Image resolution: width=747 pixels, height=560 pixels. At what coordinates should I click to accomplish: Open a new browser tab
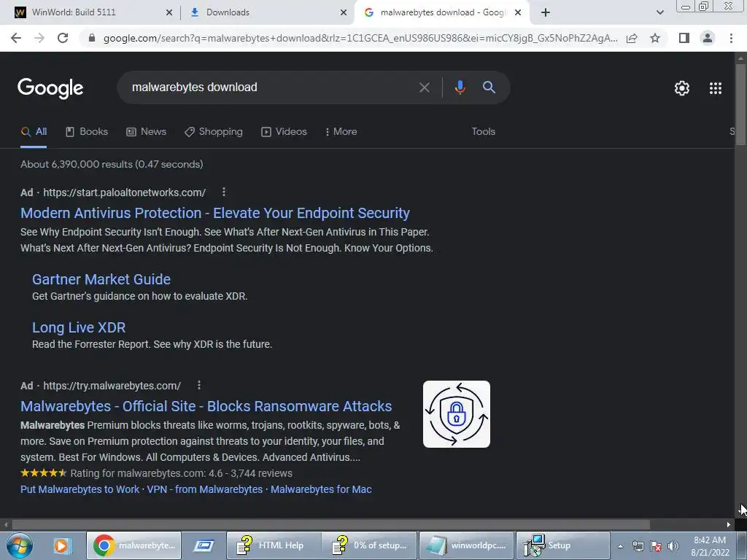click(546, 12)
